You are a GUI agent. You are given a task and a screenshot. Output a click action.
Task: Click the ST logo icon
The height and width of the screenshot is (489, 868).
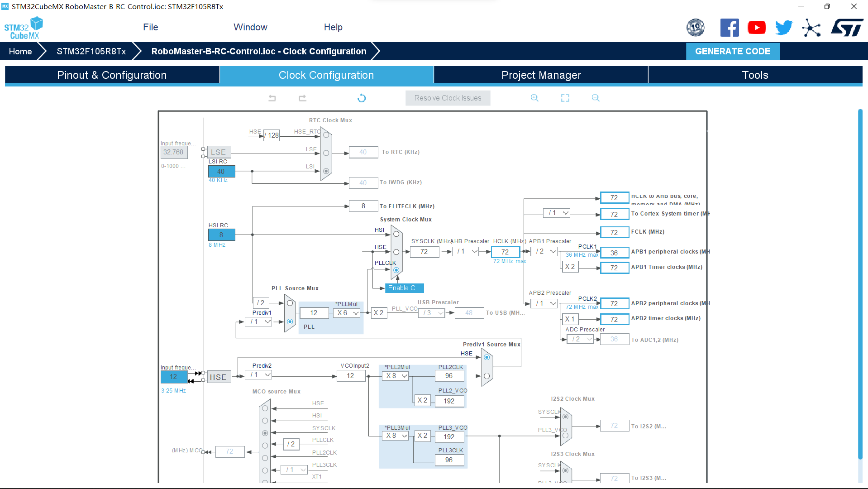click(847, 28)
